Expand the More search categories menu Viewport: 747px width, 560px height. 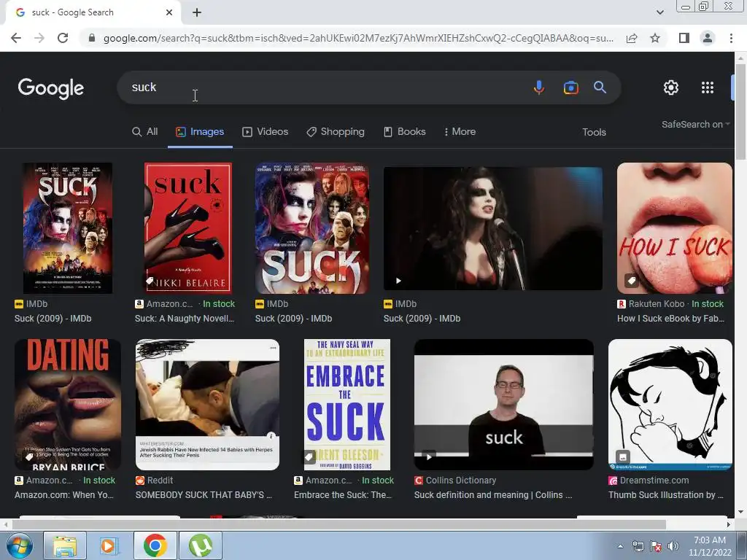pyautogui.click(x=460, y=132)
